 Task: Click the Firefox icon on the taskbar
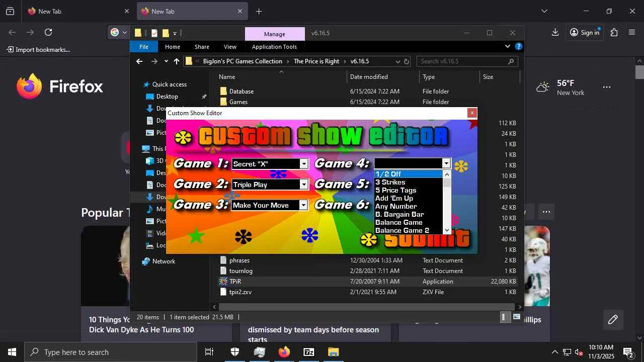[284, 352]
